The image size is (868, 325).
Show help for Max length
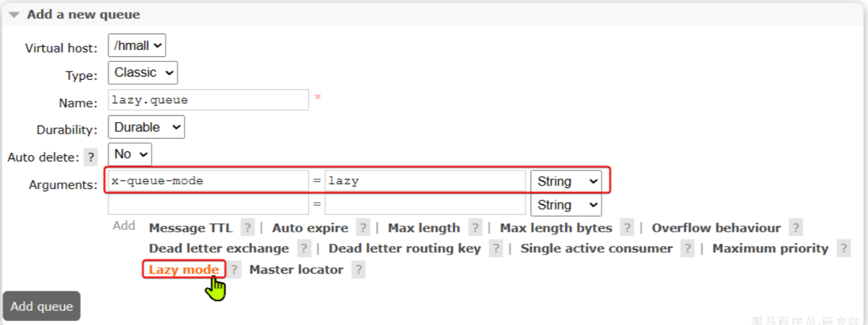[475, 228]
